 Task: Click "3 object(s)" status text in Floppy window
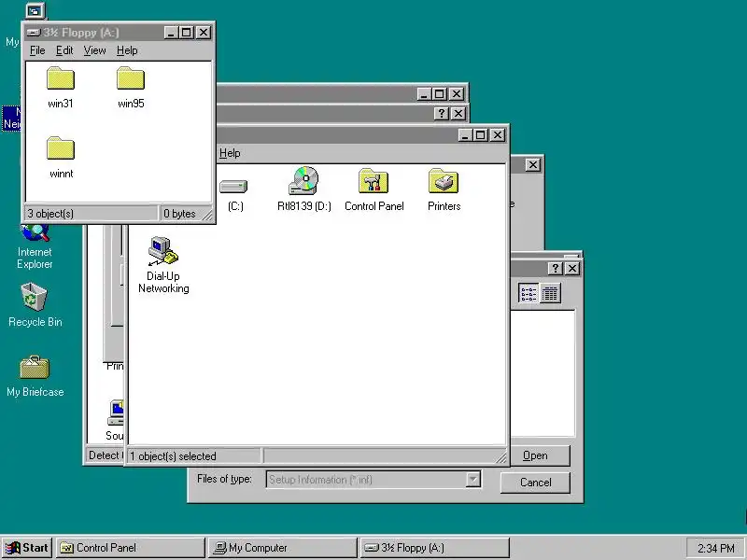pyautogui.click(x=50, y=214)
